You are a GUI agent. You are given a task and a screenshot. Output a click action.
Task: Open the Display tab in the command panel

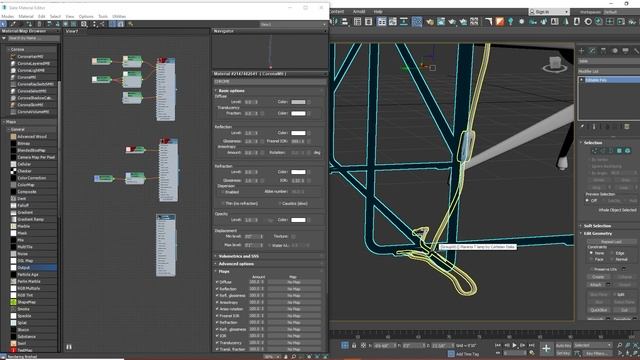tap(625, 51)
